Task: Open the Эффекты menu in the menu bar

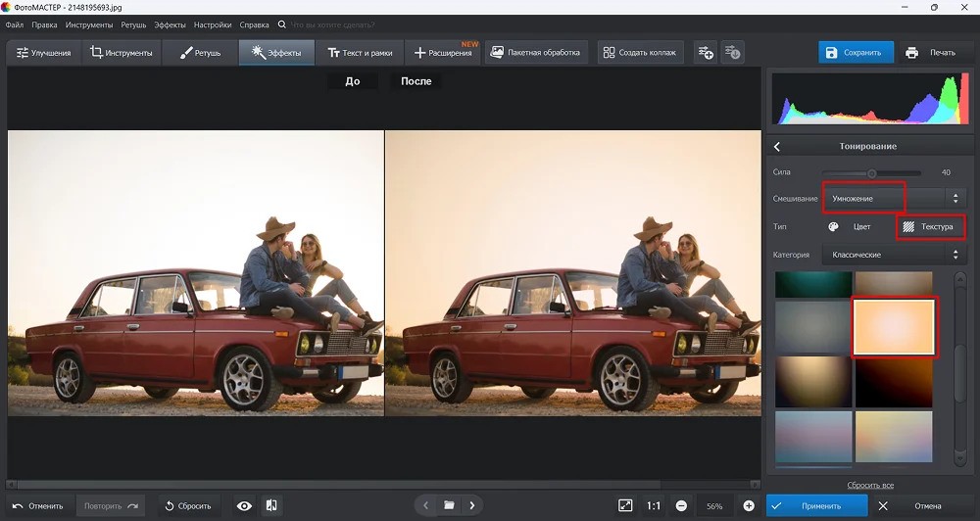Action: [x=170, y=25]
